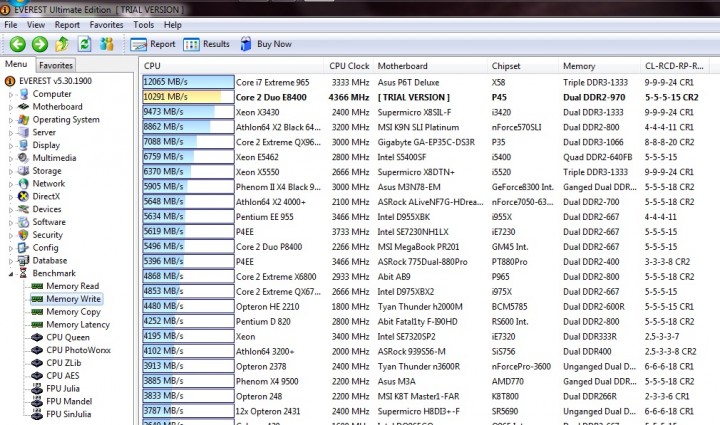The image size is (720, 425).
Task: Click the Refresh toolbar icon
Action: tap(84, 44)
